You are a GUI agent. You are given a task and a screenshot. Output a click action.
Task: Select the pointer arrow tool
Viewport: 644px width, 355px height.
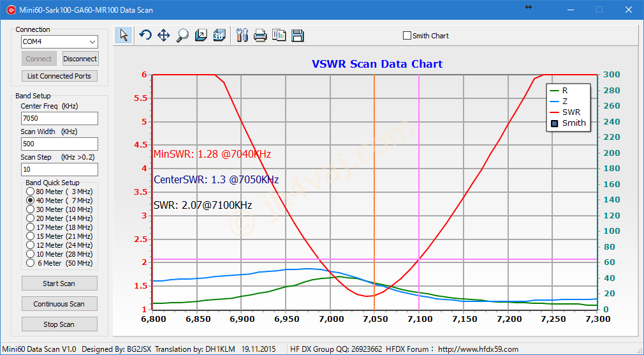[124, 35]
